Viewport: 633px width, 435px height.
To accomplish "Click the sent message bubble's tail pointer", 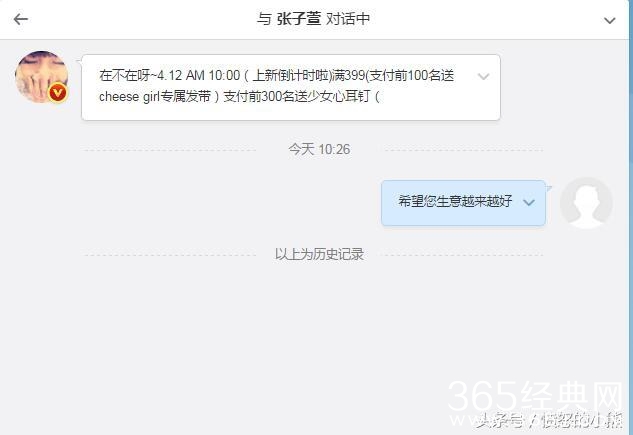I will [x=549, y=188].
